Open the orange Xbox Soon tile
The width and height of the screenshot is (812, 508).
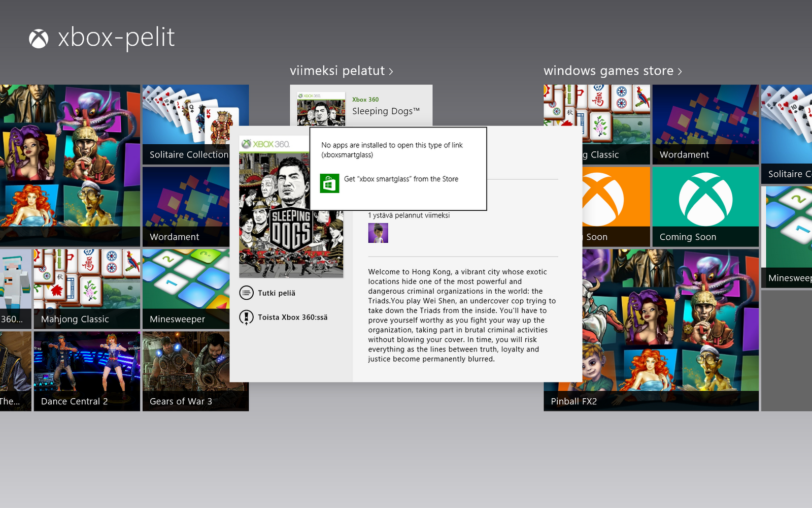[616, 207]
